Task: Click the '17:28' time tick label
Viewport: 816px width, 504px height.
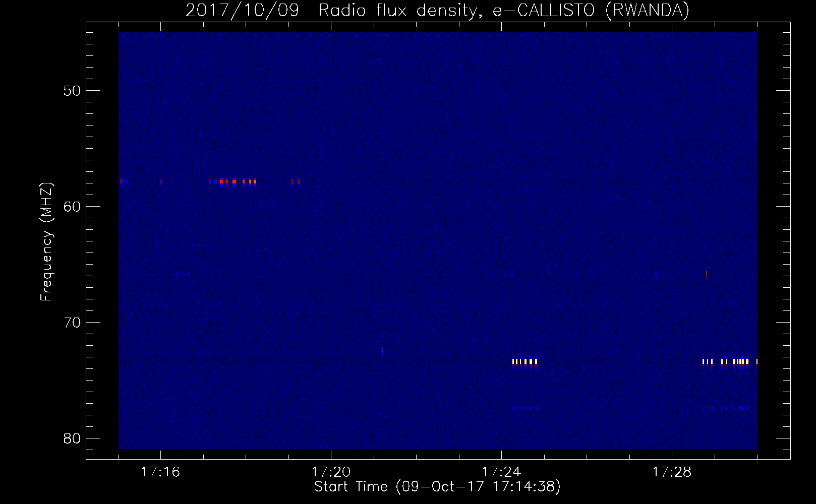Action: pyautogui.click(x=672, y=472)
